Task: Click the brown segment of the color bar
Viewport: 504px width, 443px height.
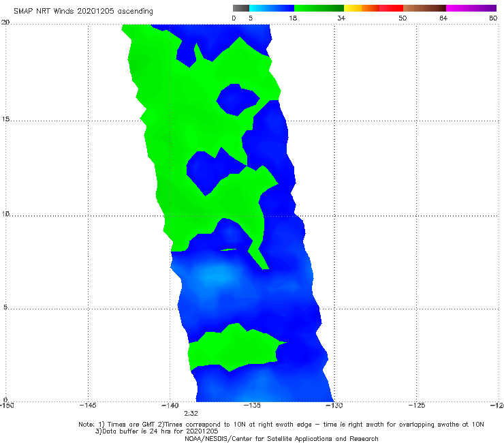Action: [x=424, y=8]
